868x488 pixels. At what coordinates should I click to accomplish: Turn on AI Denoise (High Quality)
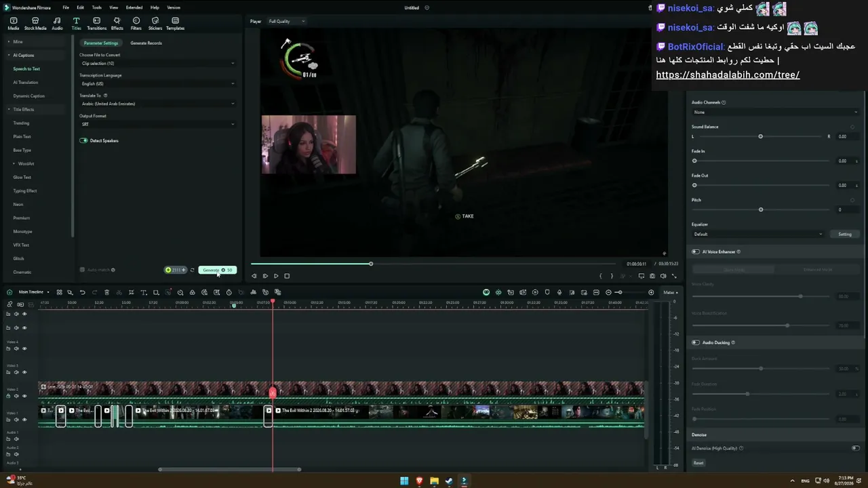pos(856,448)
